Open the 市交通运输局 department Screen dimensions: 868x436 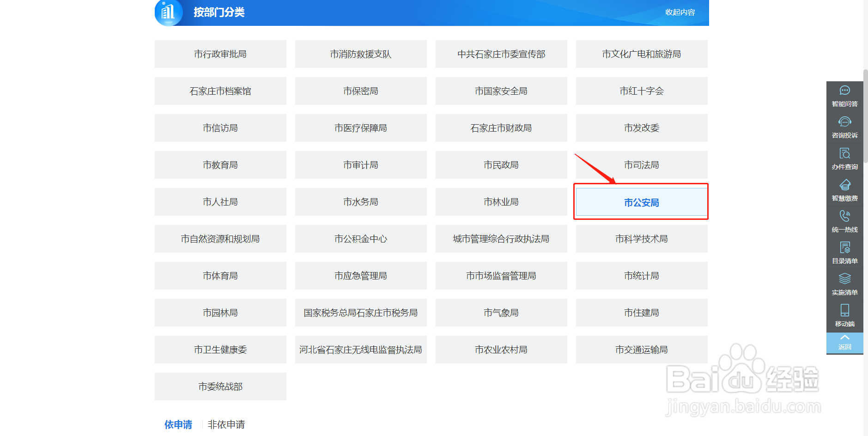pyautogui.click(x=641, y=350)
